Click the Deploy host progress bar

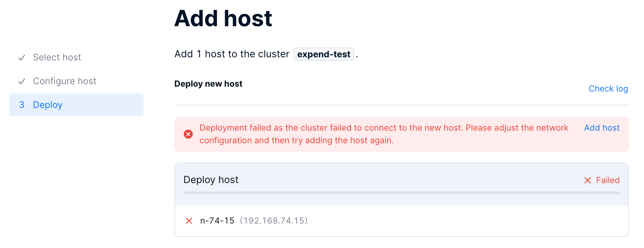401,193
